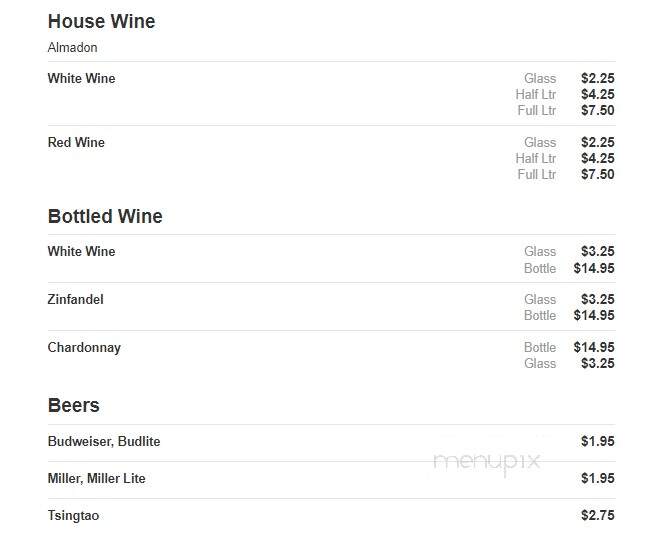This screenshot has height=544, width=666.
Task: Select the Almadon subtitle text
Action: click(x=73, y=48)
